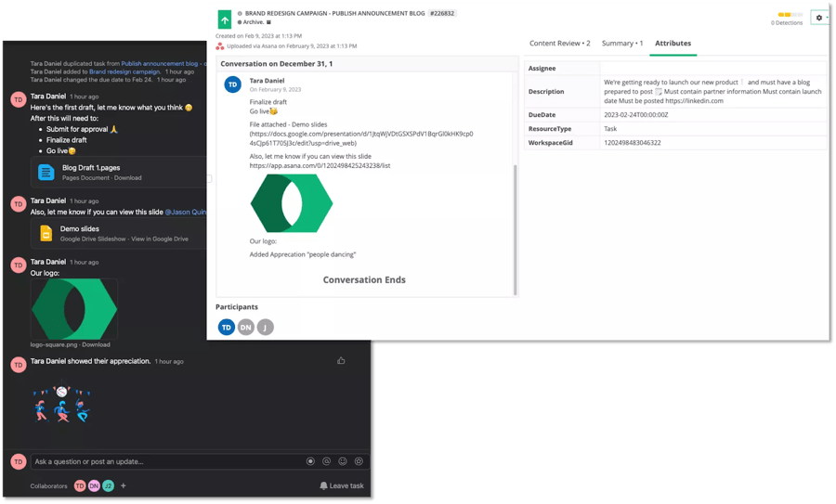This screenshot has width=836, height=504.
Task: Open the emoji picker smiley icon
Action: click(x=343, y=461)
